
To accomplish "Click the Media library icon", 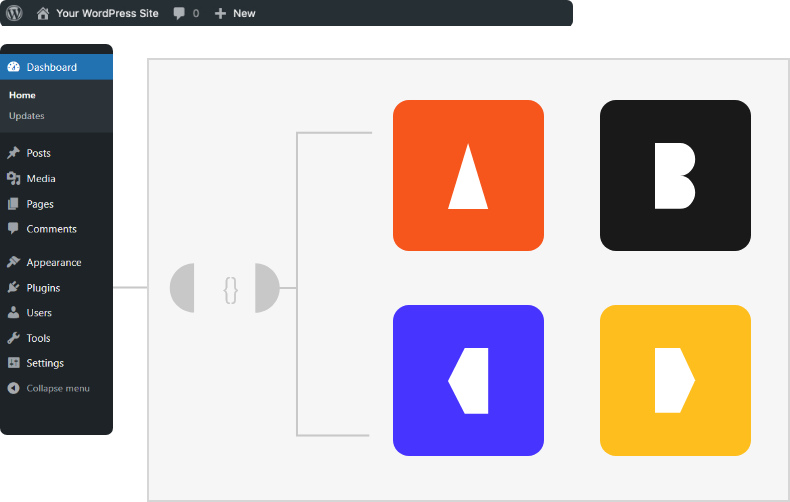I will (14, 178).
